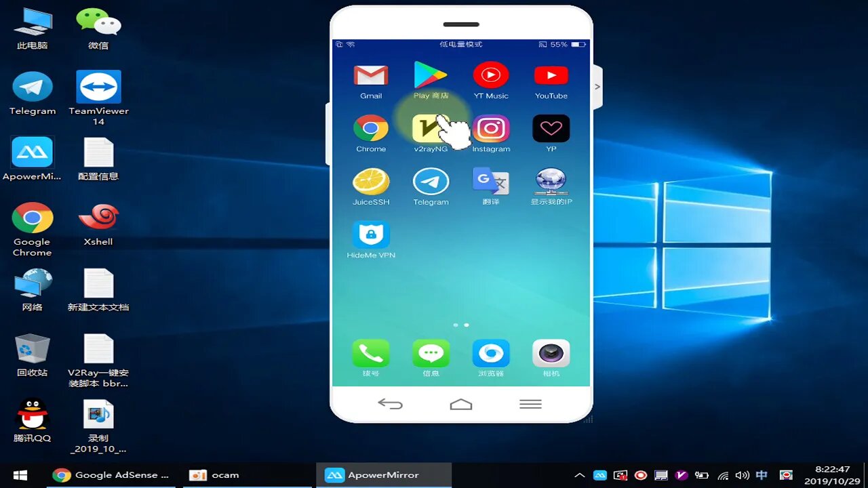Switch to ApowerMirror taskbar window
Image resolution: width=868 pixels, height=488 pixels.
384,475
